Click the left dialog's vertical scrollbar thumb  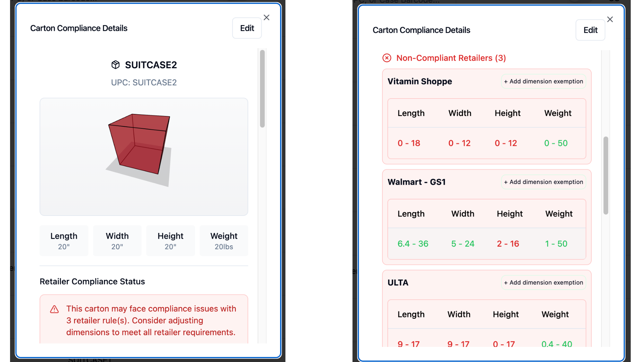coord(262,88)
